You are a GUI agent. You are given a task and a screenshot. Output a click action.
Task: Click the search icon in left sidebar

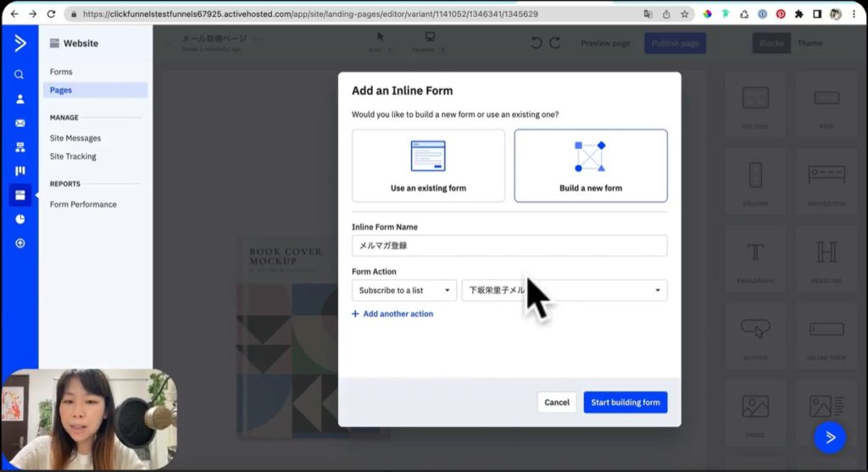click(x=19, y=75)
